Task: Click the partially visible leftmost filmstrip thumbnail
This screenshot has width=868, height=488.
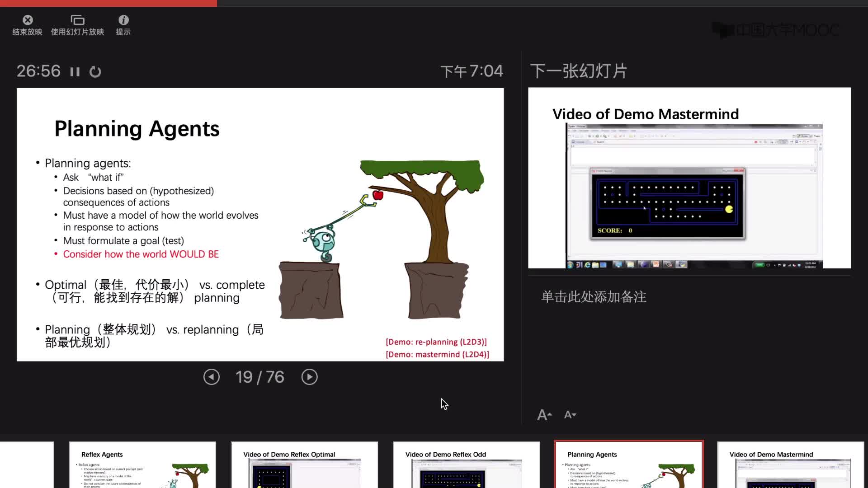Action: 27,465
